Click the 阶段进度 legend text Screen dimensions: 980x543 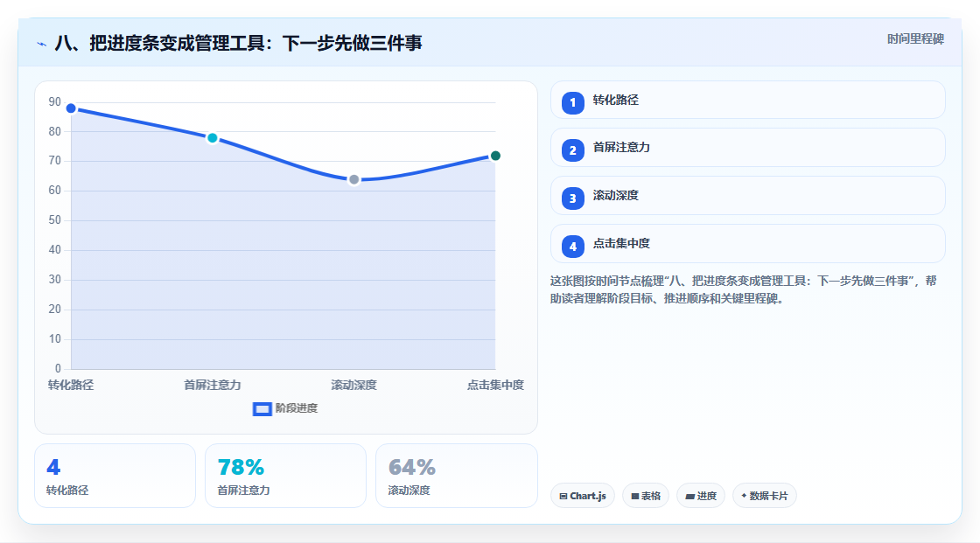297,408
